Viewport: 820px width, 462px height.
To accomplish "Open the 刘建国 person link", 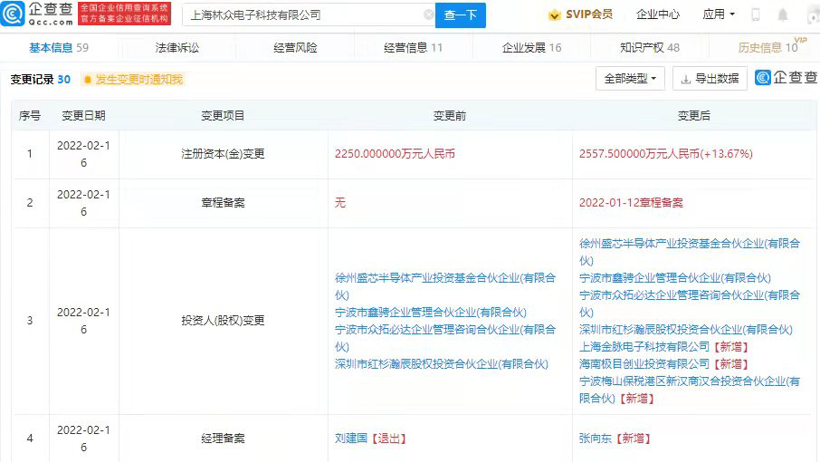I will (351, 438).
